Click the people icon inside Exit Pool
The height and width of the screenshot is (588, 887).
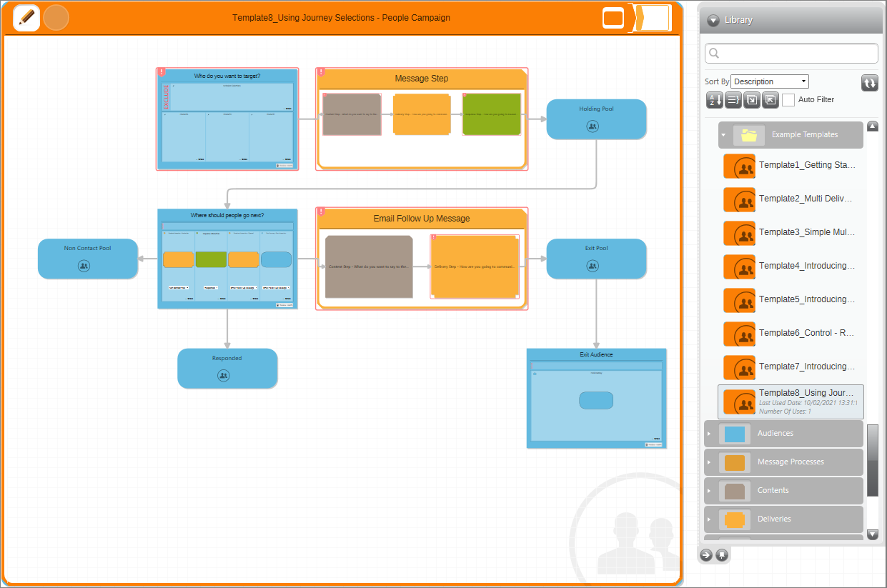[592, 266]
